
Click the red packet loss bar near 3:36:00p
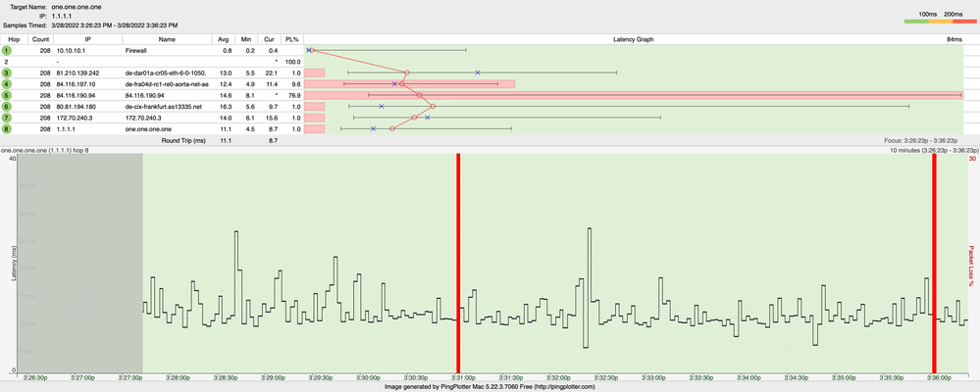coord(934,264)
